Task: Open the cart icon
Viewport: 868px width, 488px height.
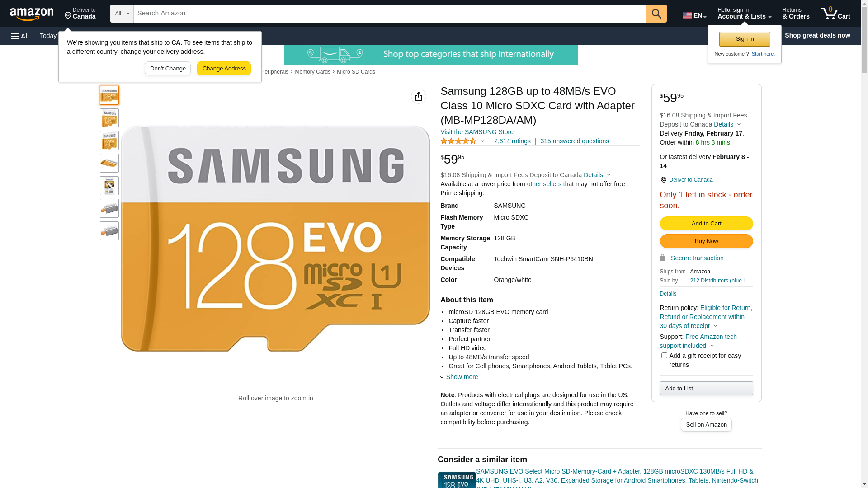Action: pos(835,14)
